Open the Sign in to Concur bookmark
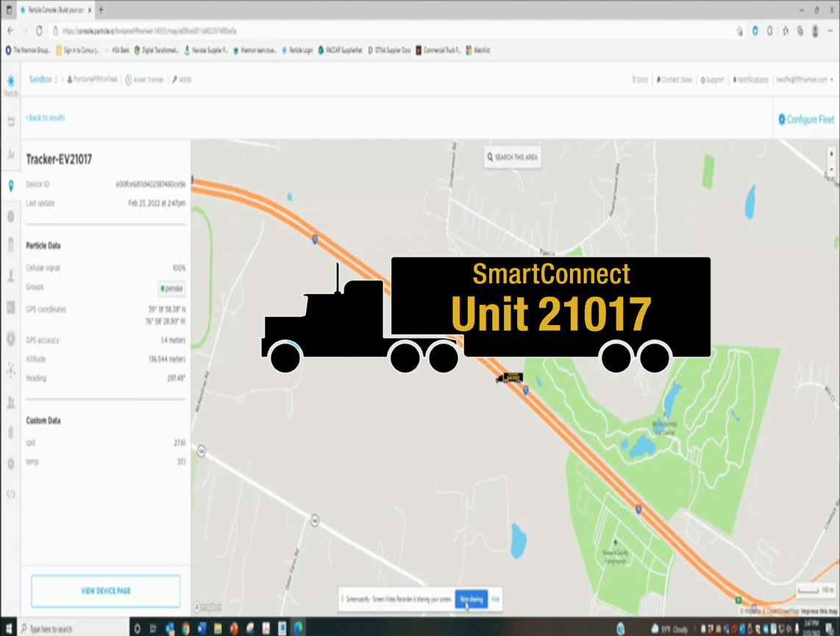Image resolution: width=840 pixels, height=636 pixels. pos(78,50)
